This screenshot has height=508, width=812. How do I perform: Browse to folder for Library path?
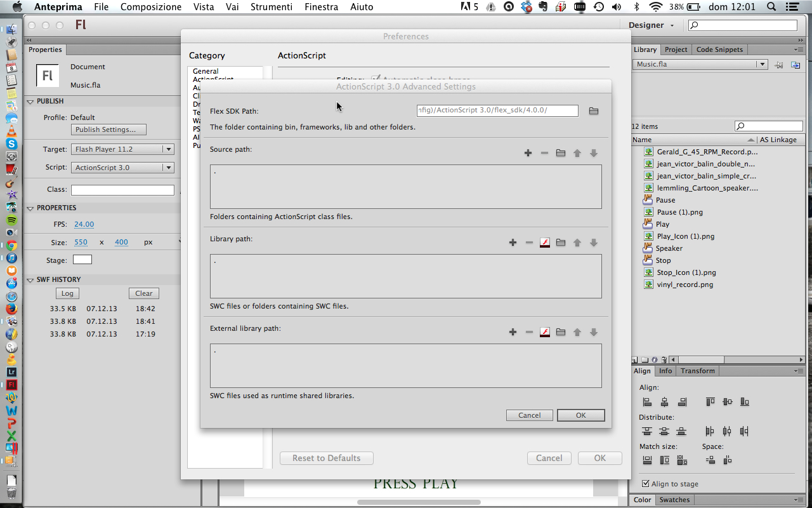pos(561,243)
